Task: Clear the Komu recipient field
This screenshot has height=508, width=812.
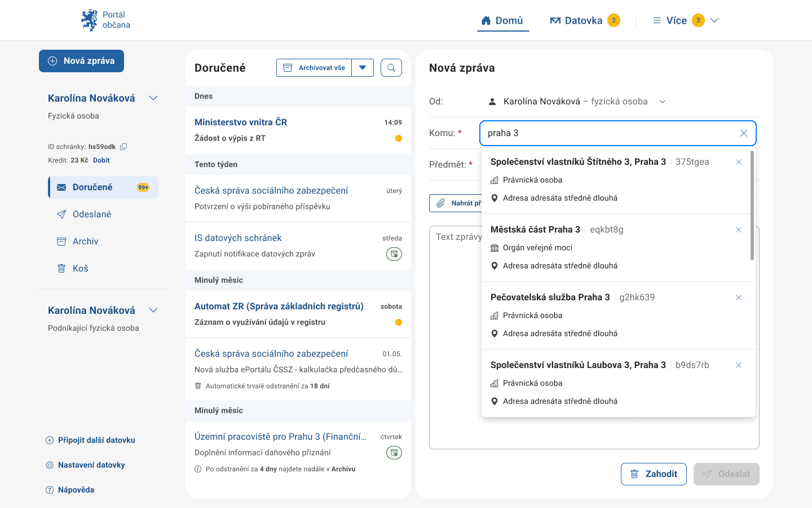Action: coord(743,133)
